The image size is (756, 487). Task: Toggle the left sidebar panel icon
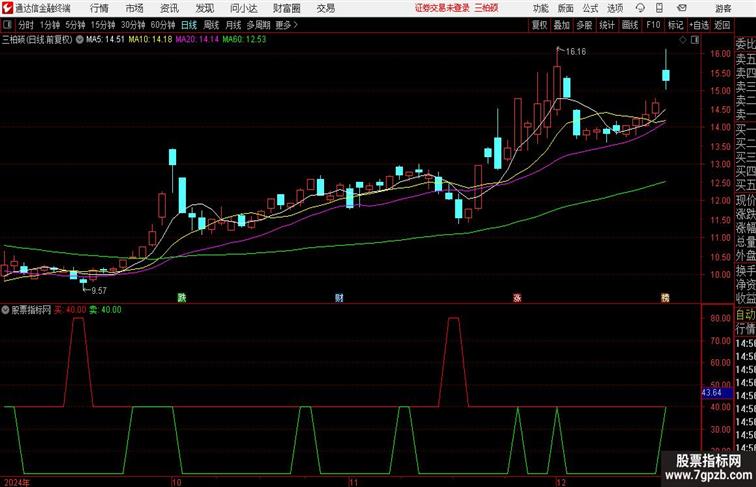(x=7, y=25)
